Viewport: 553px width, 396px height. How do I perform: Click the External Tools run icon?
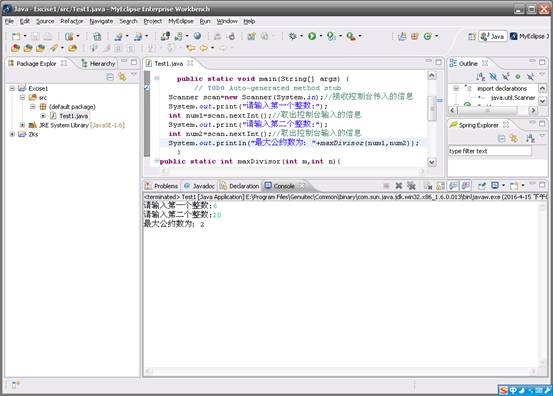point(351,36)
